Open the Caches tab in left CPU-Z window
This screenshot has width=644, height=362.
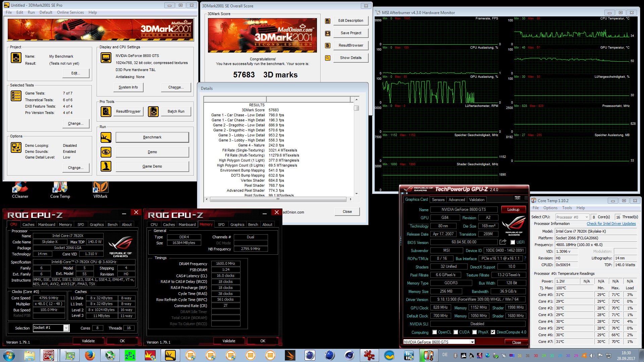tap(29, 225)
